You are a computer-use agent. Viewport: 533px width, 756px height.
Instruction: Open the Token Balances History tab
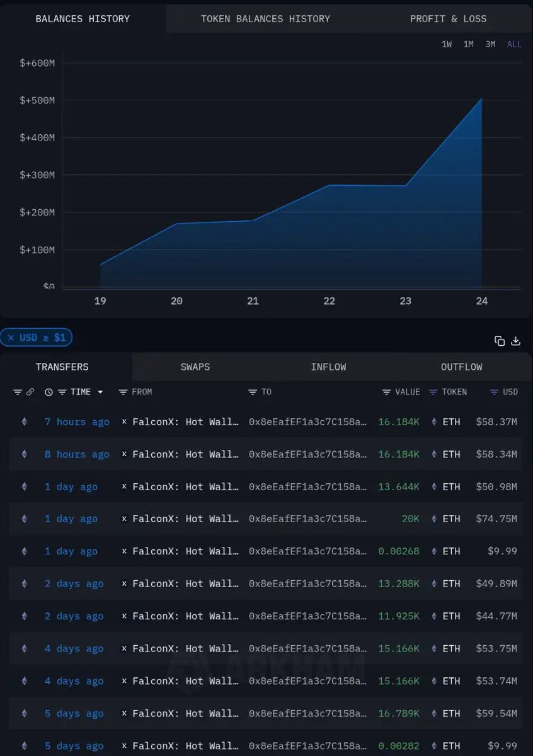[265, 19]
